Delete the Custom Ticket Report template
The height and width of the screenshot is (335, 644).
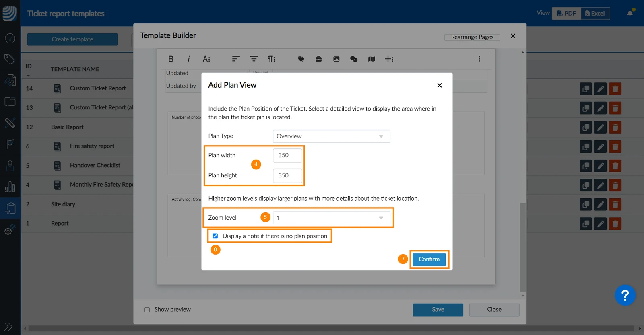pos(615,88)
